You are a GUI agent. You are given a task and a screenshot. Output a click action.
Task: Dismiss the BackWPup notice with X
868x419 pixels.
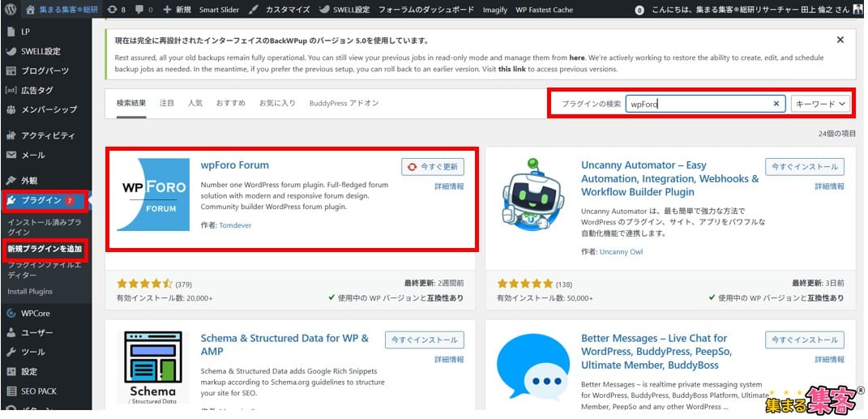(840, 40)
